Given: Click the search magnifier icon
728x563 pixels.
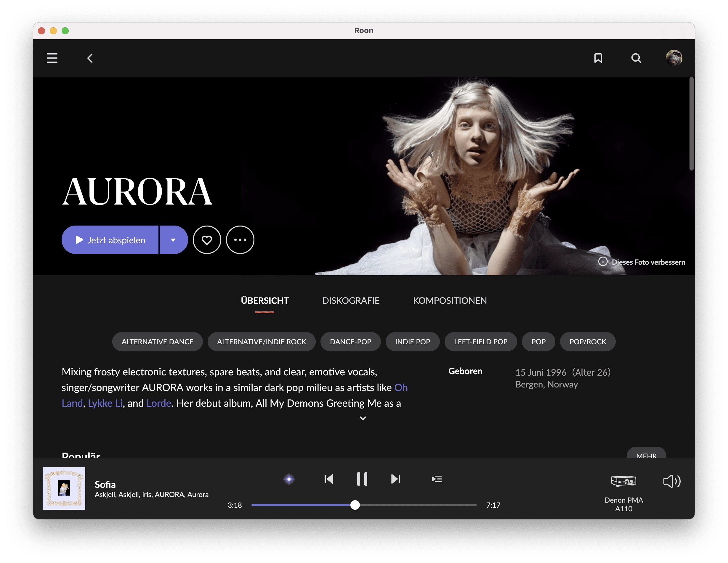Looking at the screenshot, I should 636,58.
